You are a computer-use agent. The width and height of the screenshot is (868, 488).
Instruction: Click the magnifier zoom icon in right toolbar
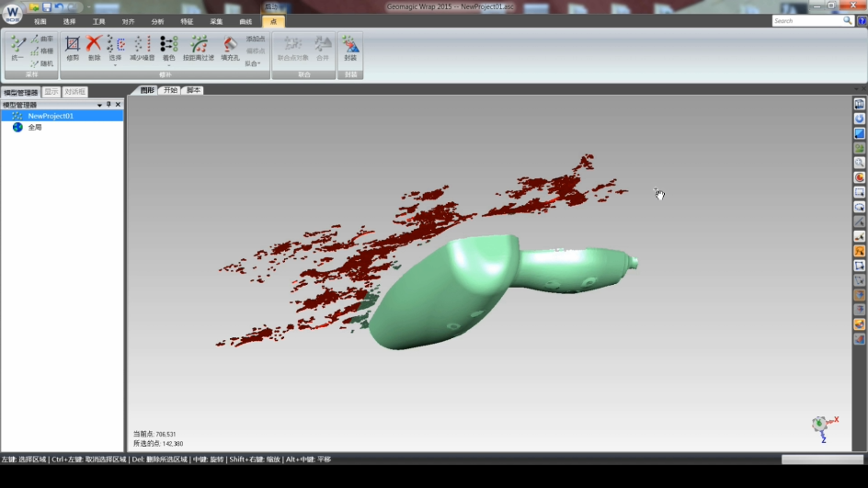[860, 163]
